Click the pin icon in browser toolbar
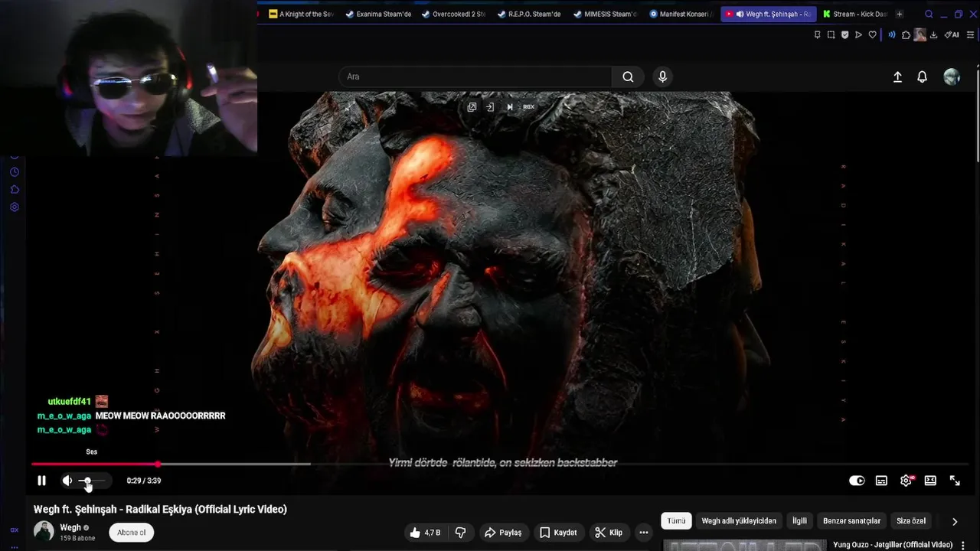The width and height of the screenshot is (980, 551). [817, 34]
